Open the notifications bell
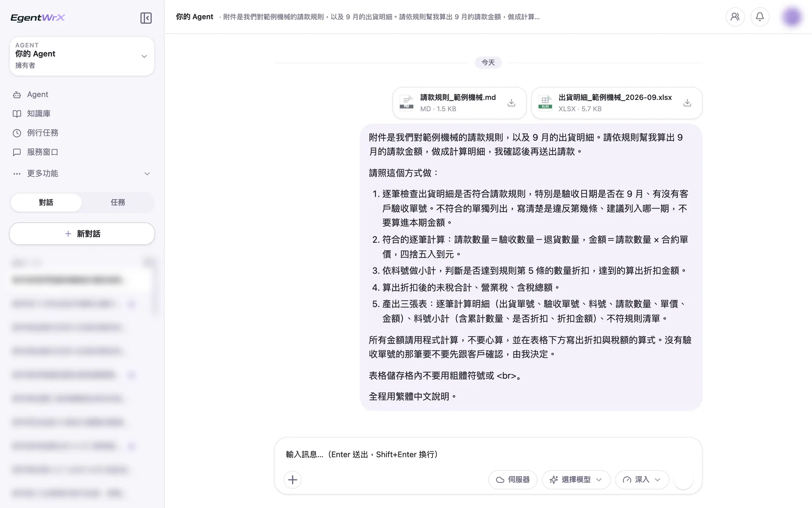Viewport: 812px width, 508px height. [760, 17]
